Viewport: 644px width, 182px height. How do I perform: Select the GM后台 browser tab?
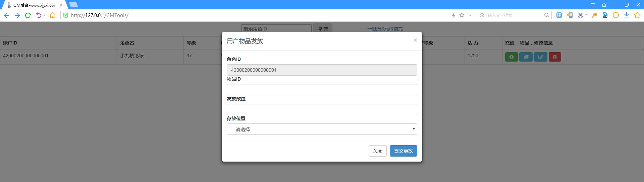click(34, 5)
